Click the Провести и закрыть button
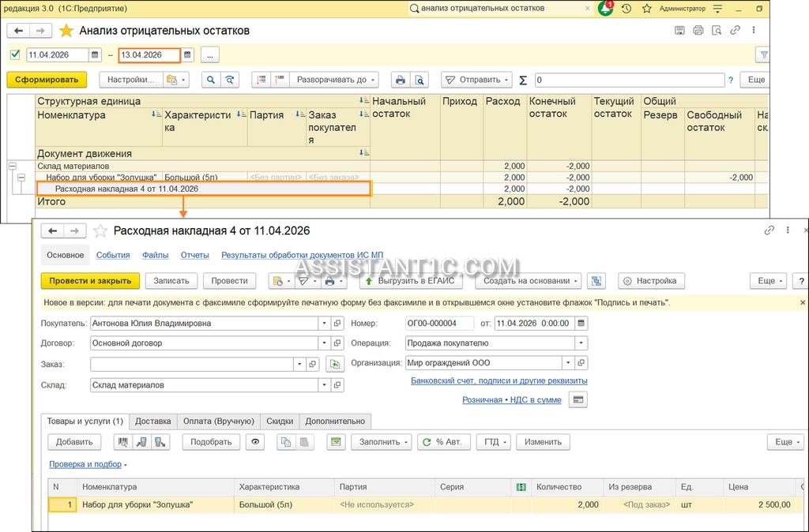The width and height of the screenshot is (809, 532). (90, 281)
